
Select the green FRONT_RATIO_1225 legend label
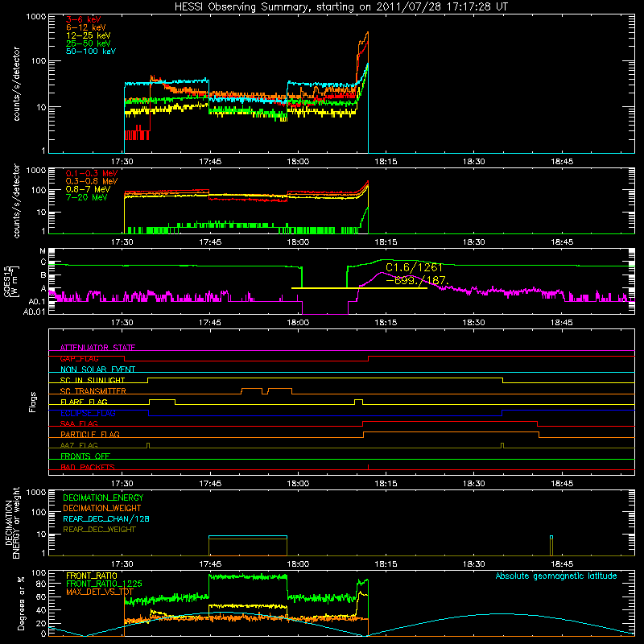[x=104, y=584]
